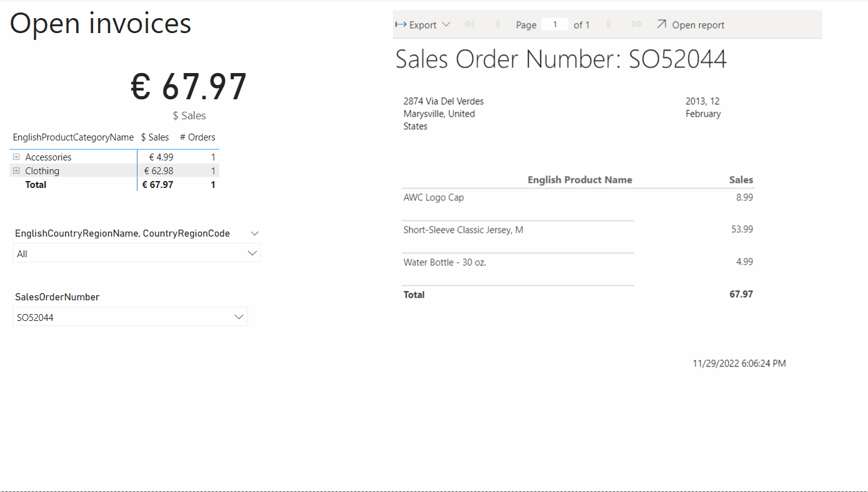Click the Total row in matrix
The height and width of the screenshot is (492, 868).
tap(36, 185)
